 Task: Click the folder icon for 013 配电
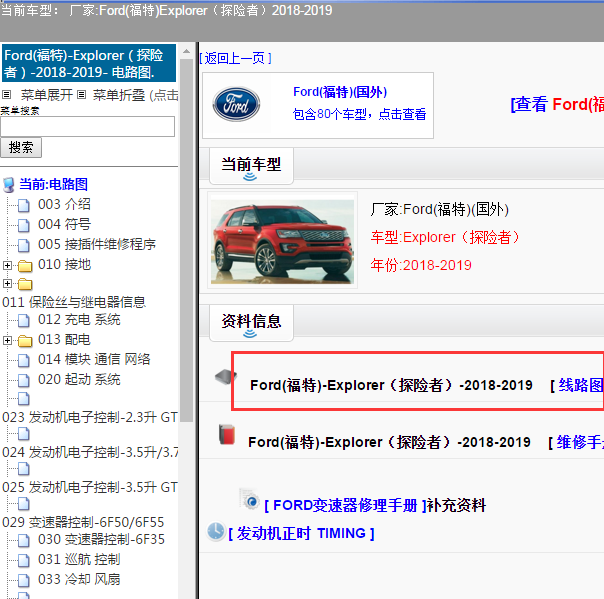25,341
